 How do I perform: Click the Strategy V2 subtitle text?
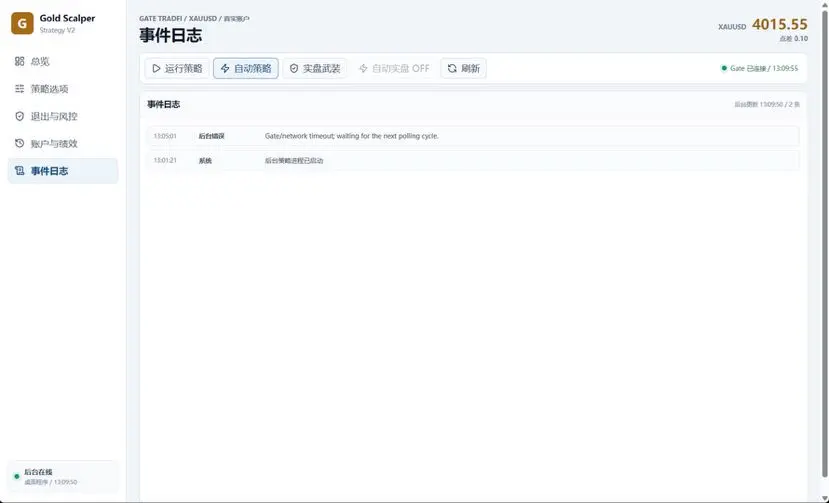pos(57,31)
